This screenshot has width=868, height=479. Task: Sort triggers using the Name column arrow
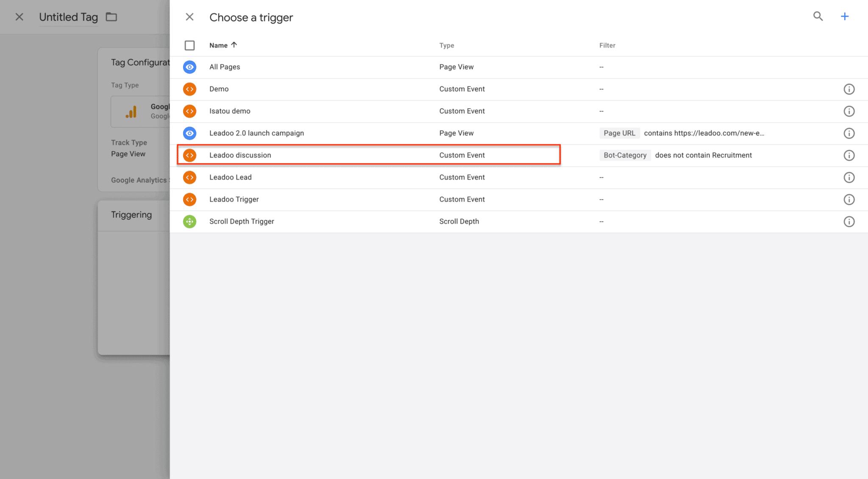tap(235, 45)
